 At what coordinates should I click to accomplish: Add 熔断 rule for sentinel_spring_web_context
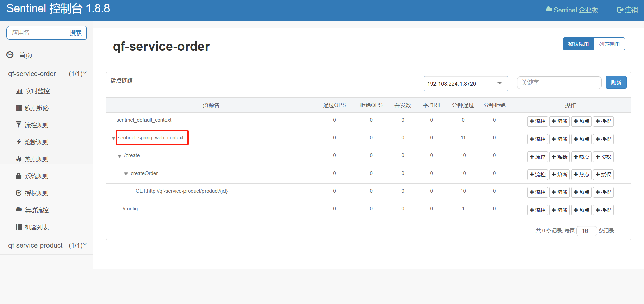coord(560,139)
